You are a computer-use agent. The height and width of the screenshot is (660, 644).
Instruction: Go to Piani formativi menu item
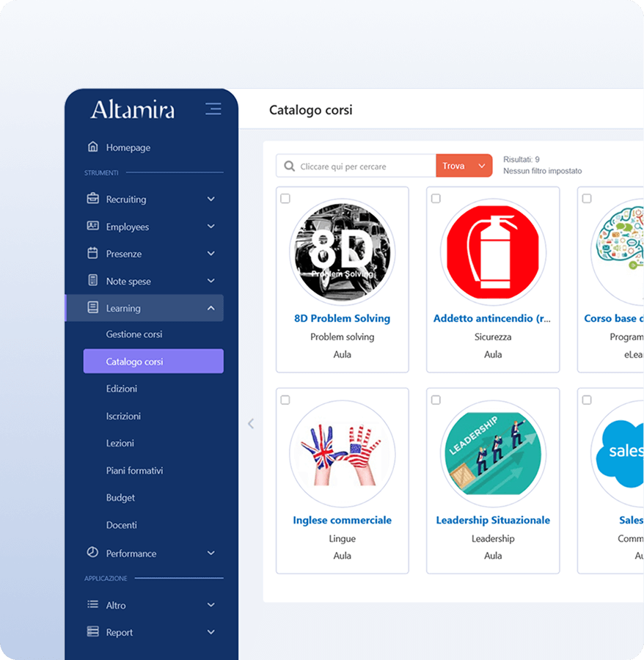[x=134, y=471]
